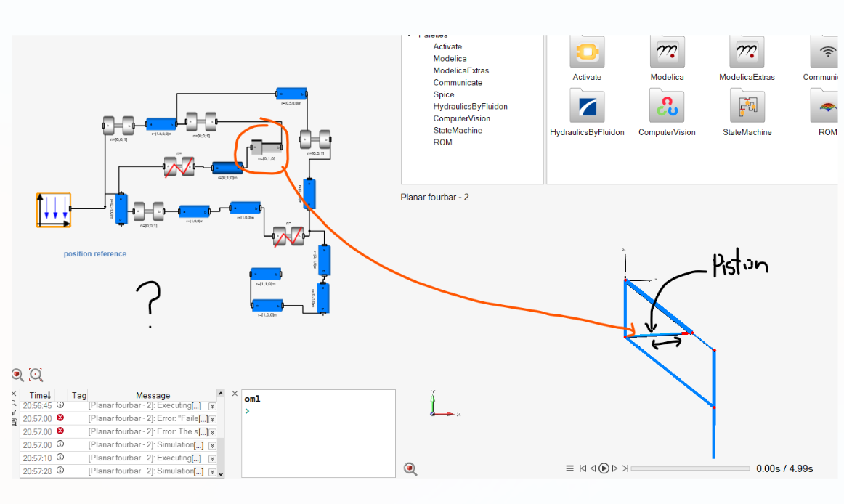
Task: Jump to the animation start
Action: (583, 468)
